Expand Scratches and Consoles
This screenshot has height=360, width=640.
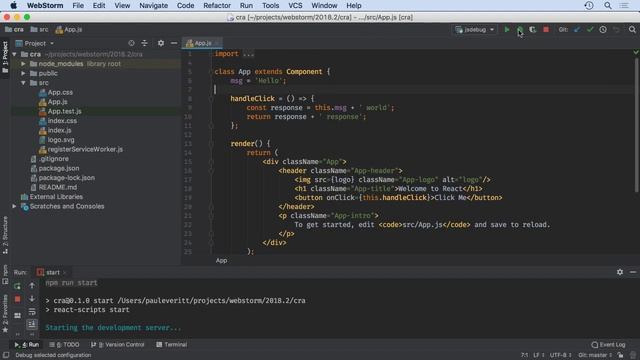pyautogui.click(x=14, y=207)
